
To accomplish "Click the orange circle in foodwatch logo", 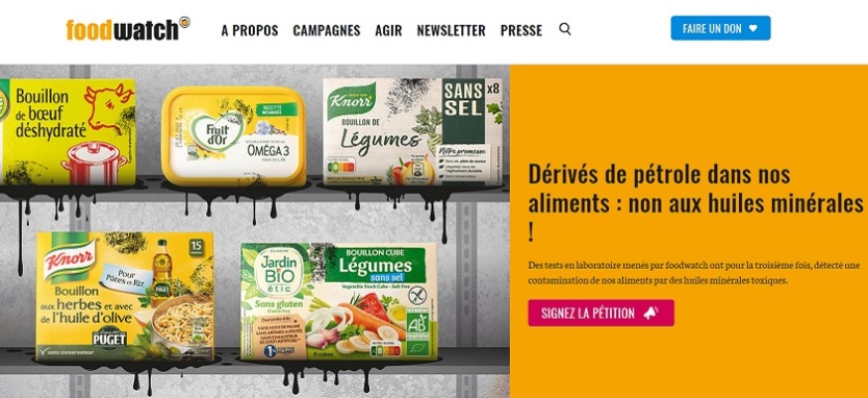I will tap(185, 22).
